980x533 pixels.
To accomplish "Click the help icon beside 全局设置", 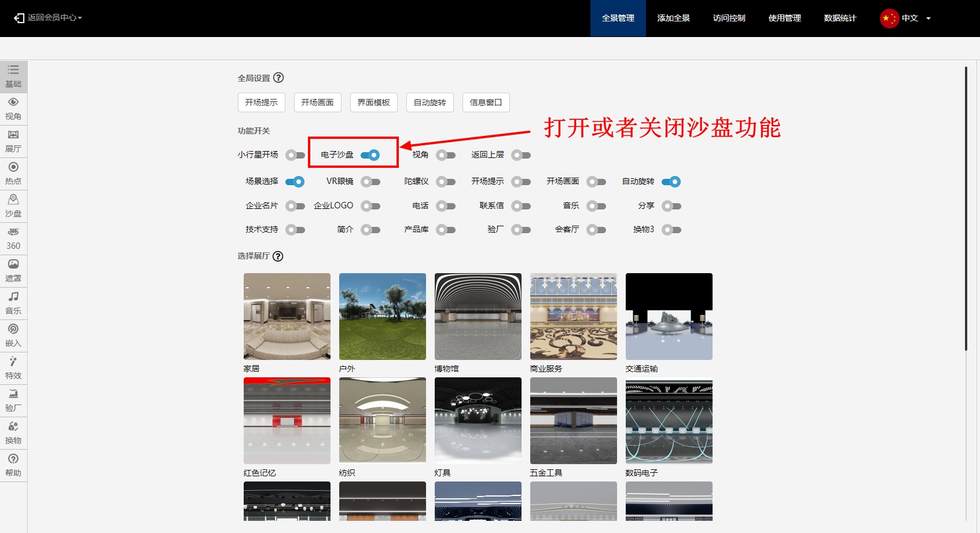I will 278,78.
